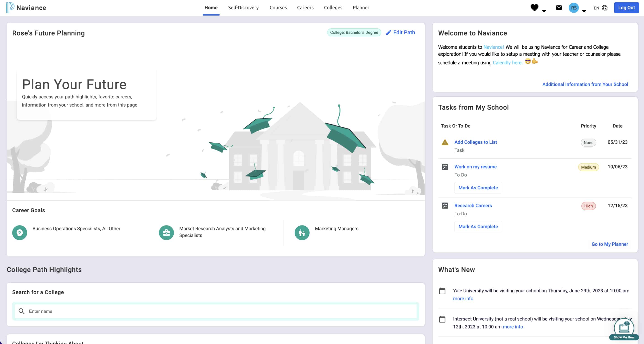Click the calendar icon next to Yale University visit
The height and width of the screenshot is (344, 644).
click(443, 291)
